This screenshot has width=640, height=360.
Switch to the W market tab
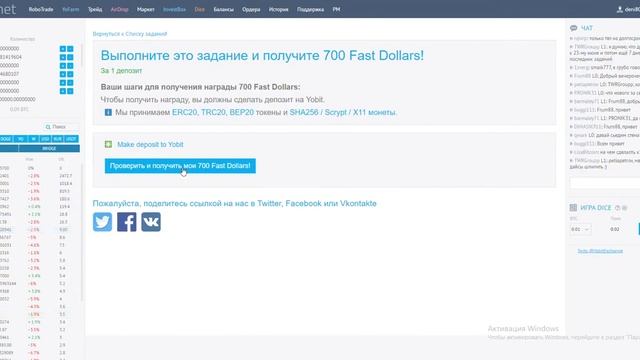point(34,139)
